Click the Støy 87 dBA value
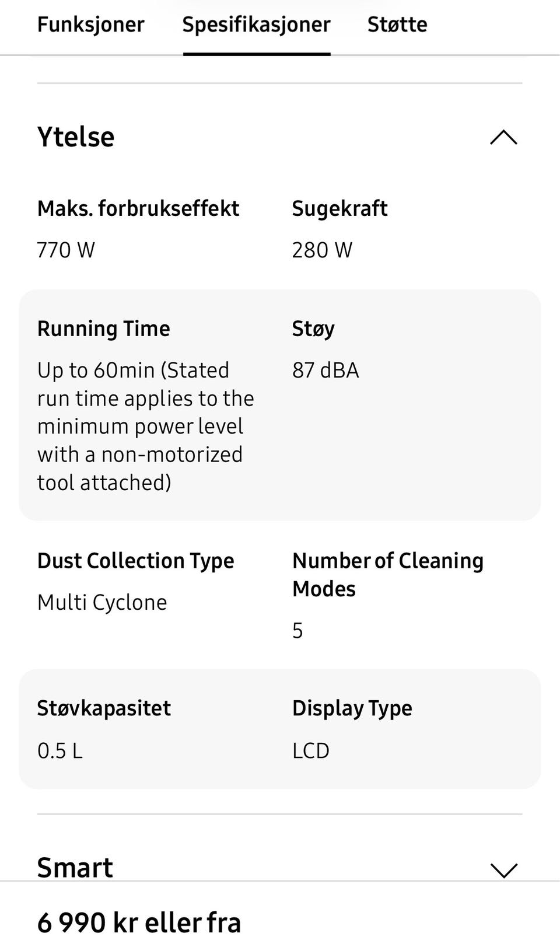This screenshot has width=560, height=940. point(325,371)
